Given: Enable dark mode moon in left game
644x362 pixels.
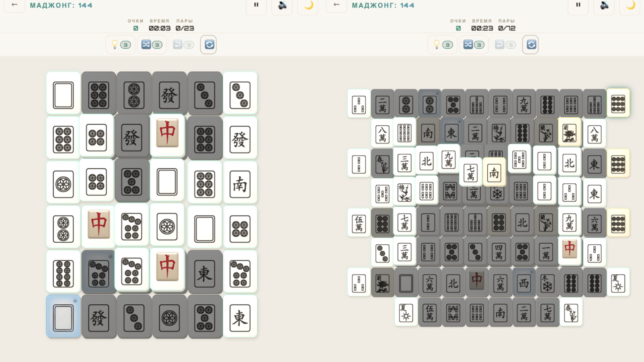Looking at the screenshot, I should point(308,5).
